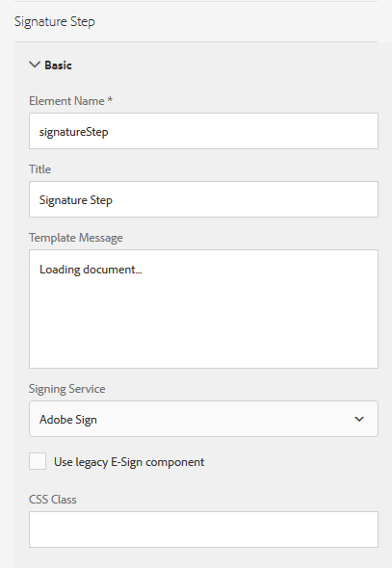Screen dimensions: 392x568
Task: Focus the Template Message text area
Action: [x=203, y=309]
